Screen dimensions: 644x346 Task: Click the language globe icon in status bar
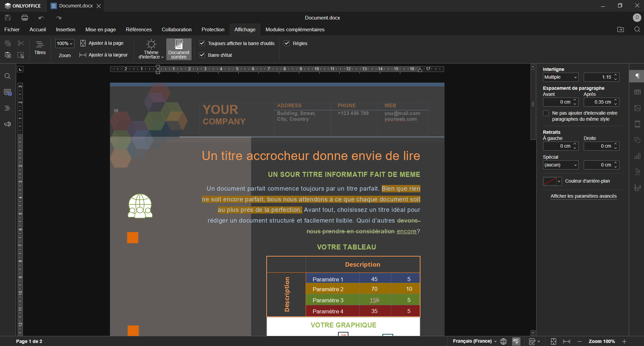503,341
